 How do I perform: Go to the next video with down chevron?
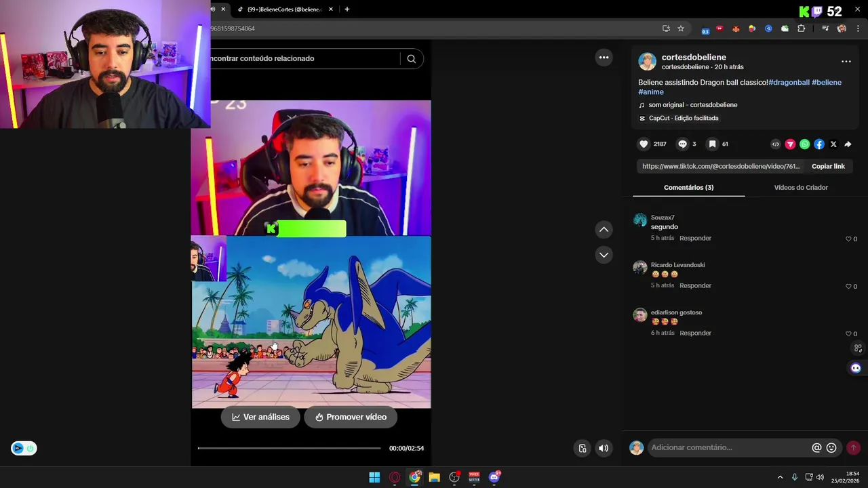click(x=604, y=255)
